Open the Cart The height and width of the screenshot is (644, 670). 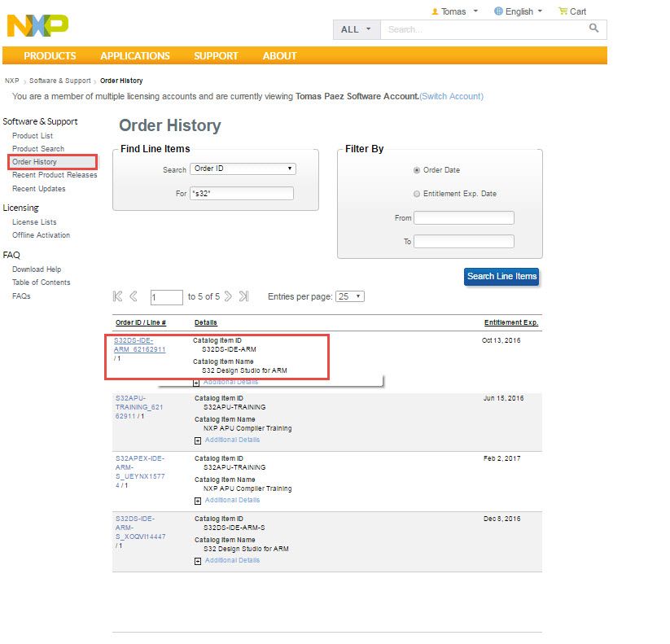pyautogui.click(x=572, y=11)
